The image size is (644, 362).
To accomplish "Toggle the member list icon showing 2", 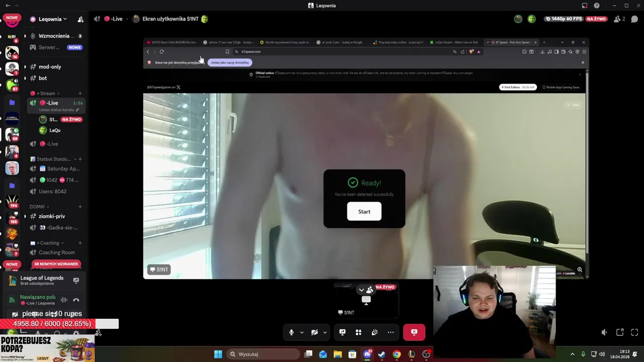I will point(619,19).
